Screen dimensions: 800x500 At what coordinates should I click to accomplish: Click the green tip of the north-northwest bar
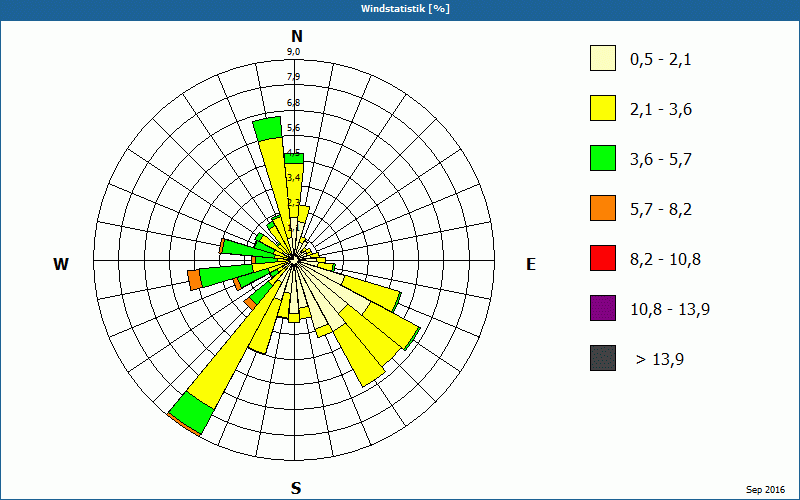tap(267, 128)
